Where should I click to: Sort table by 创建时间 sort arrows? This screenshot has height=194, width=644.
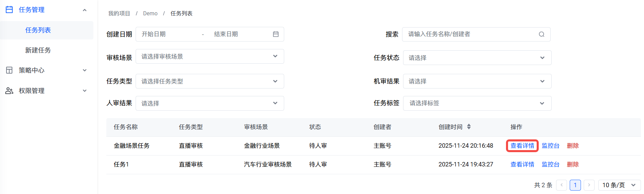point(469,127)
